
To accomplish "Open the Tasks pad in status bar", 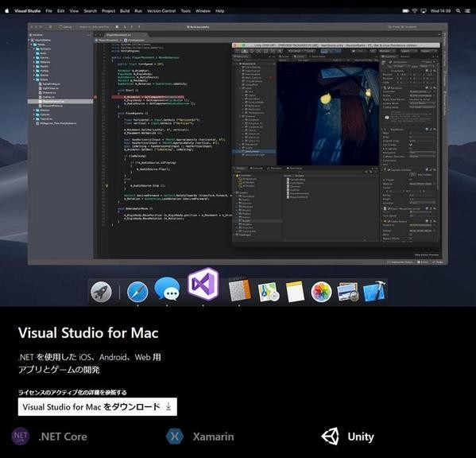I will coord(437,262).
